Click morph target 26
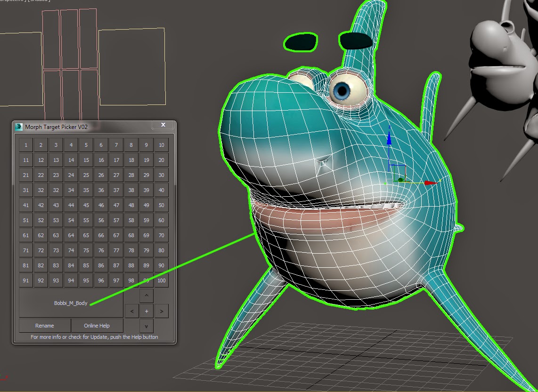This screenshot has width=538, height=392. click(101, 175)
